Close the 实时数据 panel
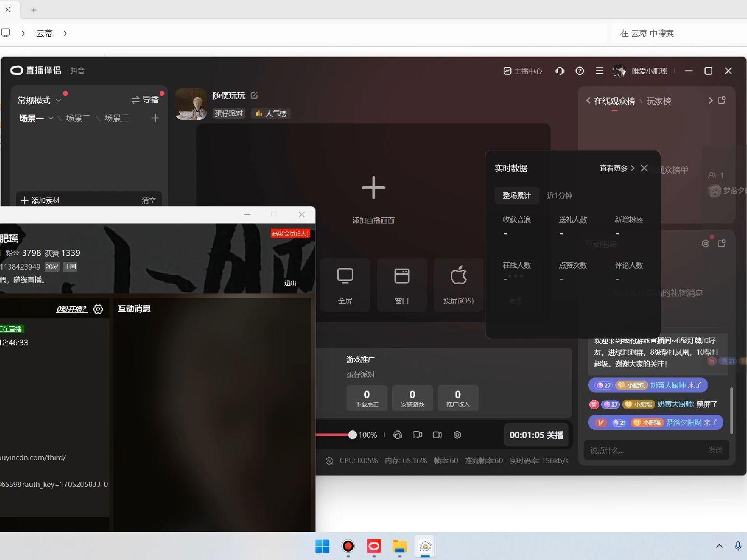The height and width of the screenshot is (560, 747). [644, 168]
